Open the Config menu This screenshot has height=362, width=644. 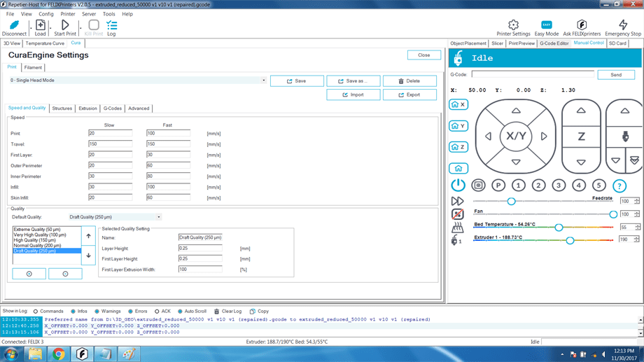pos(46,14)
